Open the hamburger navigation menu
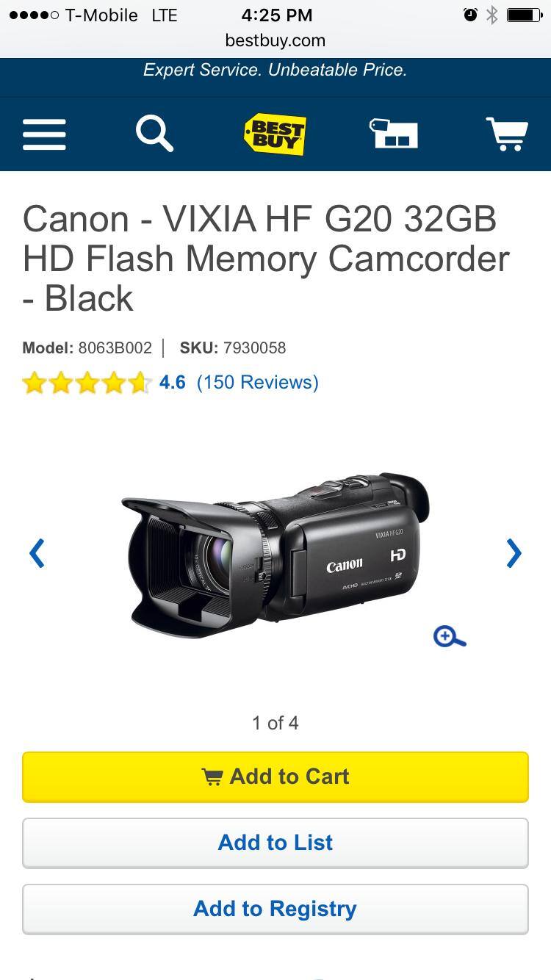 pos(44,134)
